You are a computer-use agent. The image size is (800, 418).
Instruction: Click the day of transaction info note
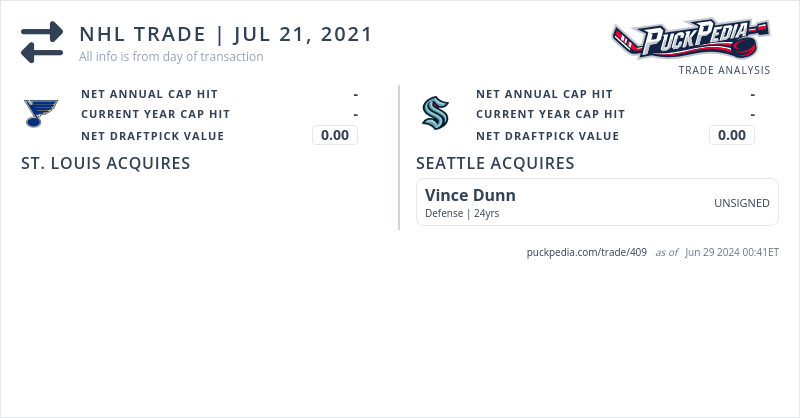171,57
